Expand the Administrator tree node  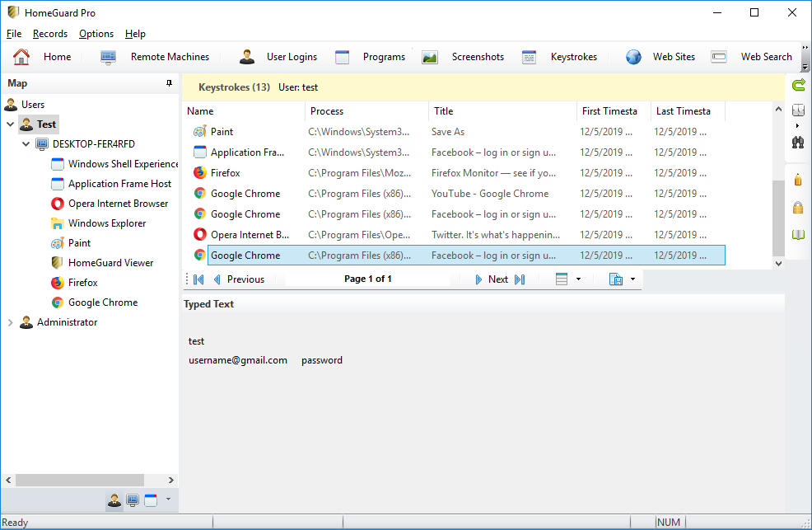pos(11,322)
